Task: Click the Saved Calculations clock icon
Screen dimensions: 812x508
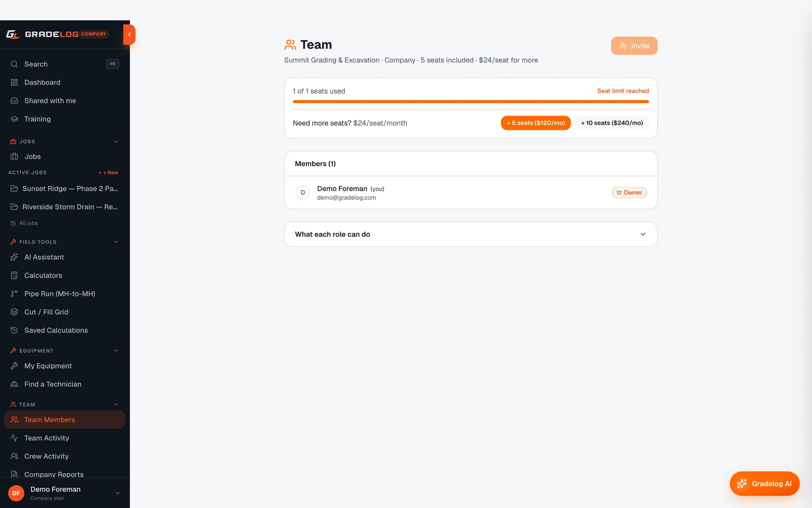Action: 14,330
